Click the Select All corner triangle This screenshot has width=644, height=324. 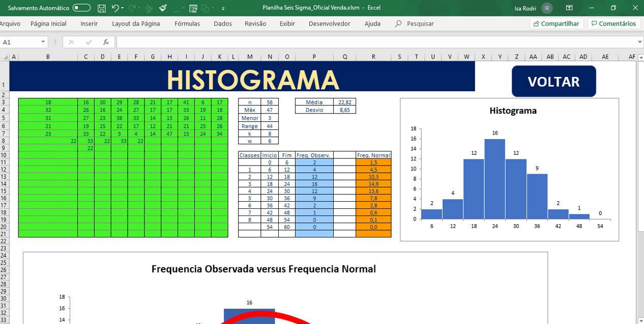[6, 57]
